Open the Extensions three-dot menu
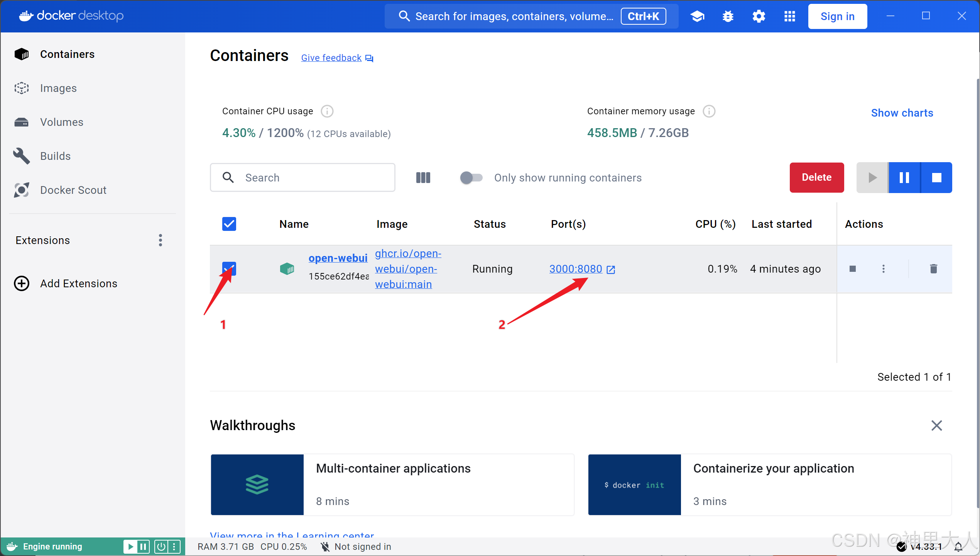This screenshot has height=556, width=980. click(161, 240)
